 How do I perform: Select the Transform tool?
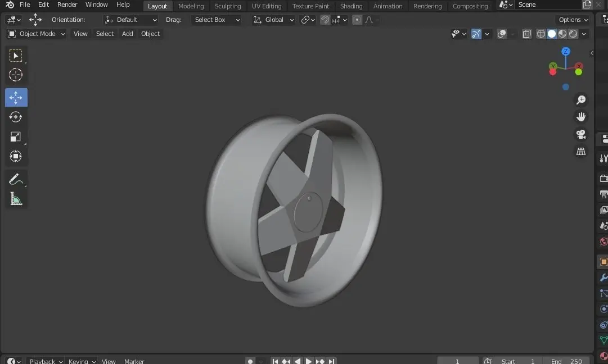[x=16, y=157]
